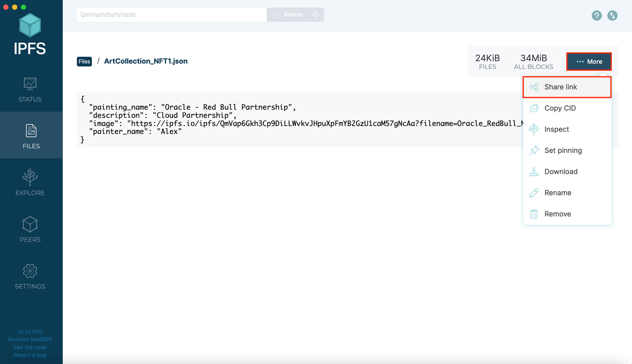The image size is (632, 364).
Task: Choose Copy CID from the menu
Action: (560, 108)
